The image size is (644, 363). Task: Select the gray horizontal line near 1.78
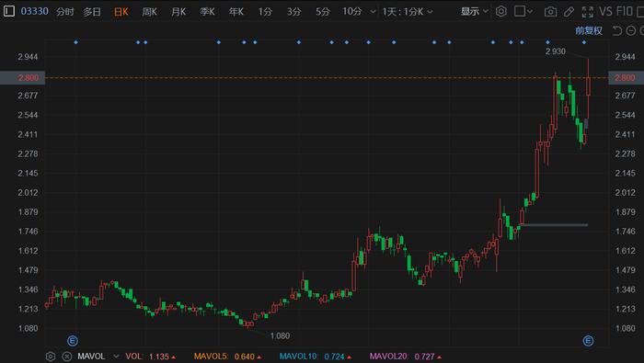coord(554,225)
